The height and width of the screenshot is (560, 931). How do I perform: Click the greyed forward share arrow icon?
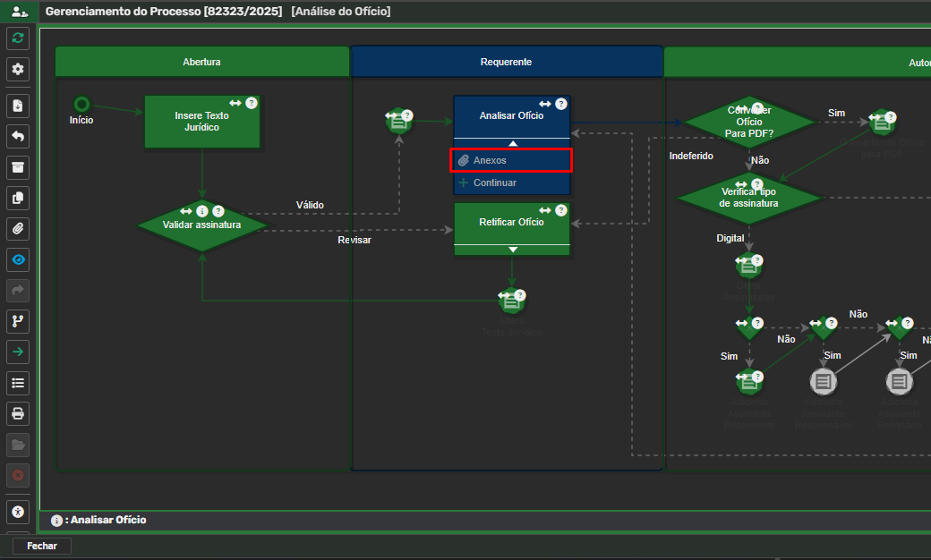18,291
